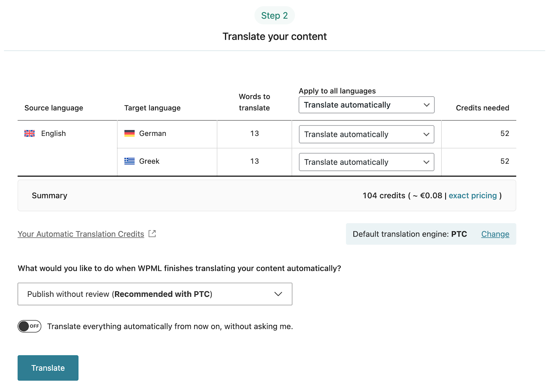The width and height of the screenshot is (548, 392).
Task: Expand the Greek translation method dropdown
Action: 366,162
